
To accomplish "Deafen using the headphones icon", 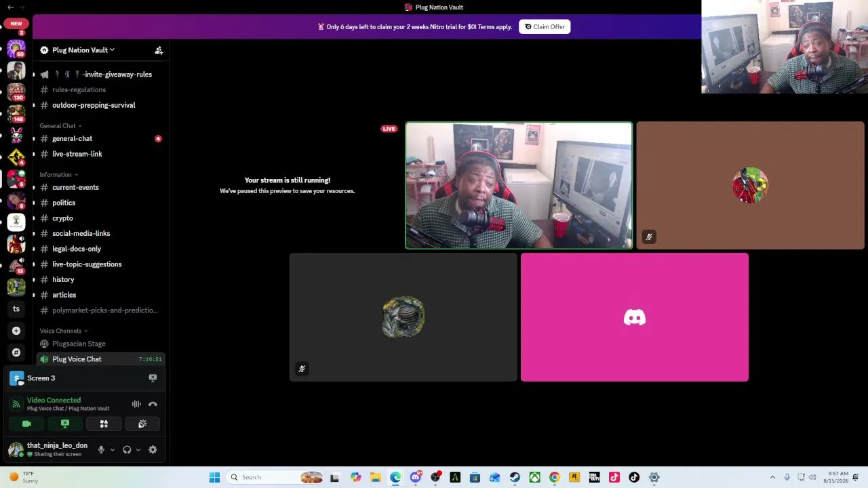I will (127, 449).
